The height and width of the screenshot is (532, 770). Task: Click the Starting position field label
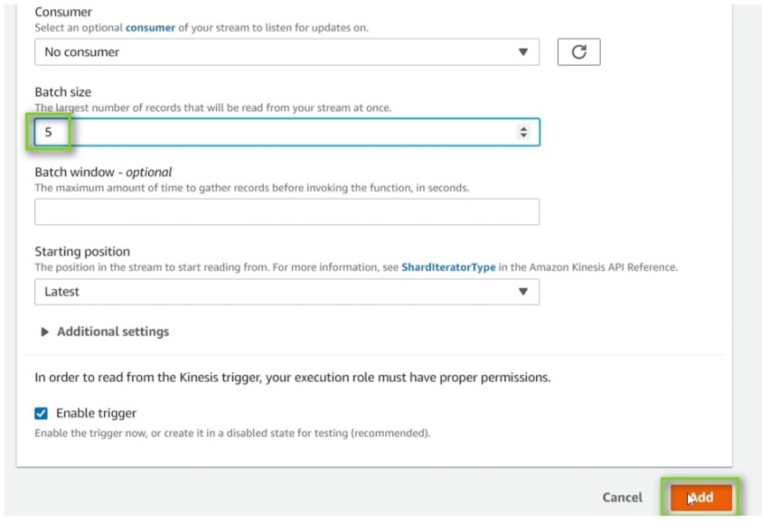(82, 251)
